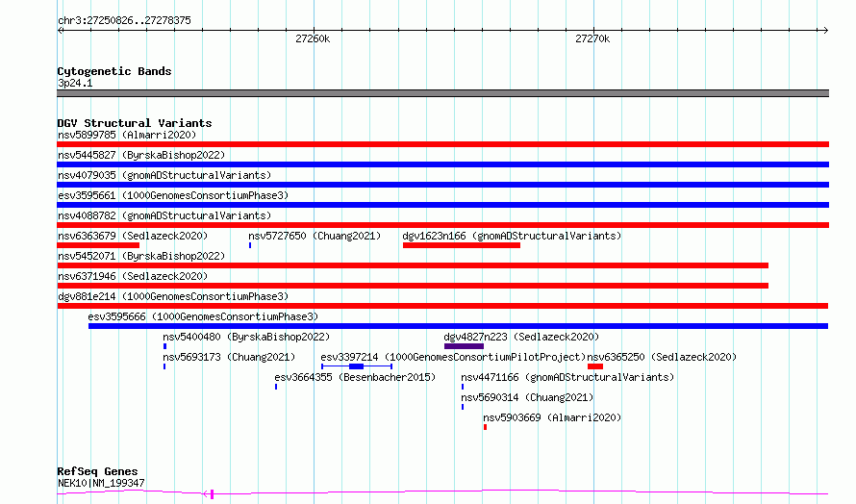Click the nsv5727650 (Chuang2021) label
This screenshot has height=504, width=856.
point(315,236)
